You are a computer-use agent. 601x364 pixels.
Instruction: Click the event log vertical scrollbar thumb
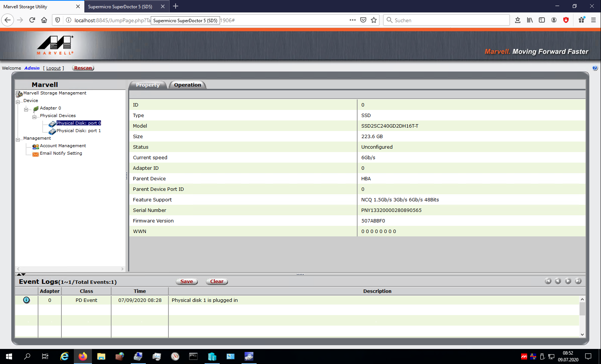582,309
